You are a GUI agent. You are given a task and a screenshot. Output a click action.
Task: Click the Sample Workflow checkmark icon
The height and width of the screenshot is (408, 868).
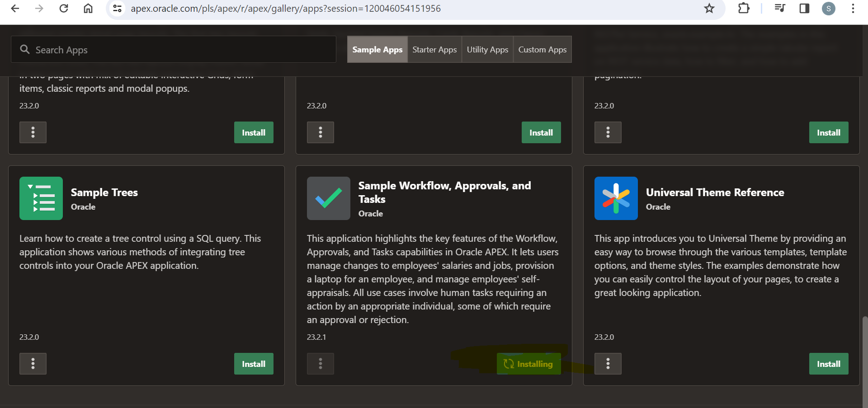pos(328,198)
